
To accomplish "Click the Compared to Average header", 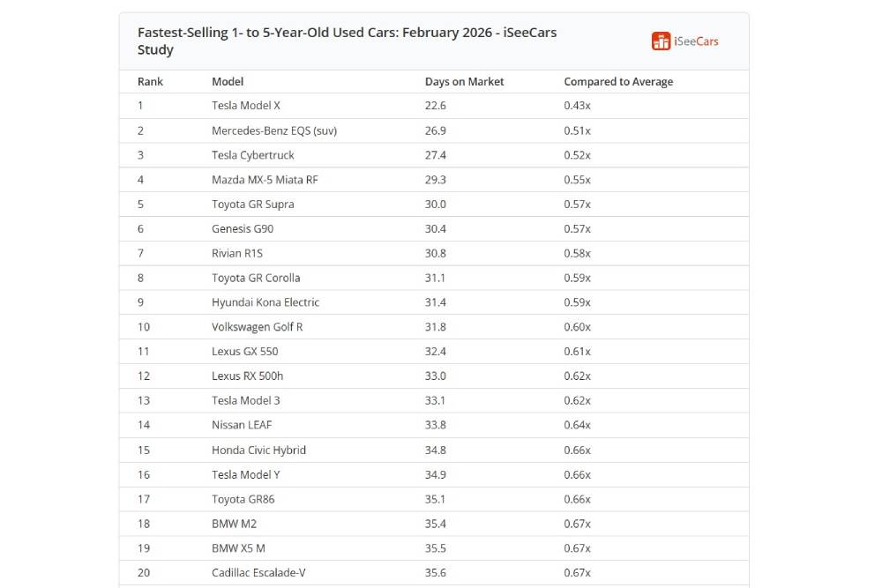I will coord(618,82).
